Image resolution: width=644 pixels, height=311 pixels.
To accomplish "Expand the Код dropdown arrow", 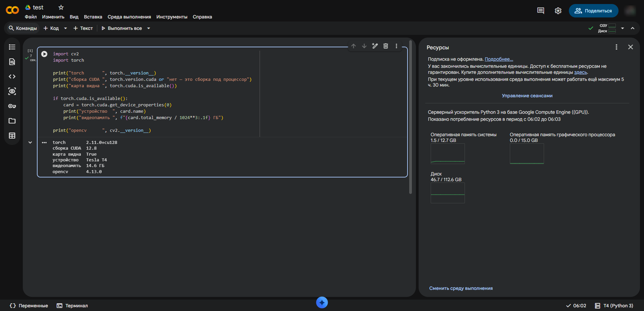I will (65, 28).
